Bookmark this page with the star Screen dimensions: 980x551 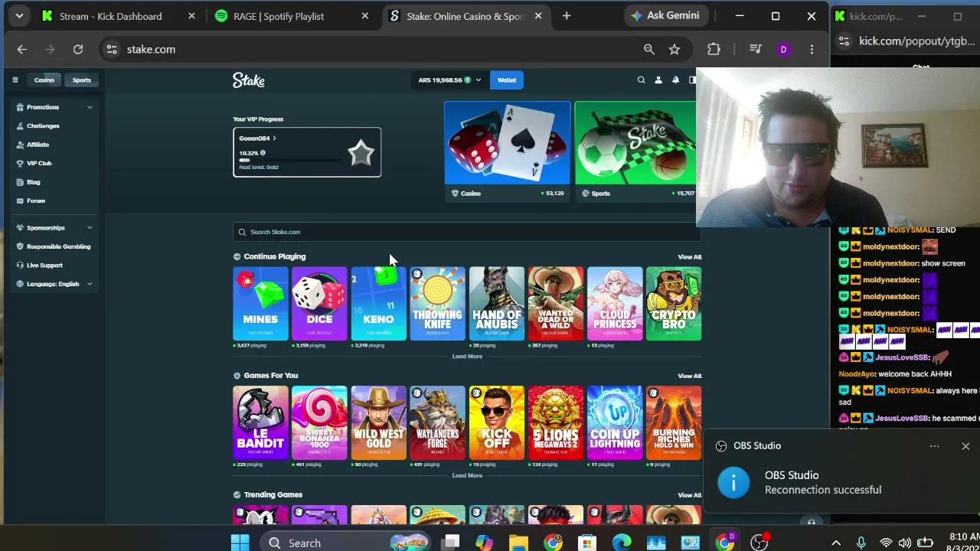675,49
